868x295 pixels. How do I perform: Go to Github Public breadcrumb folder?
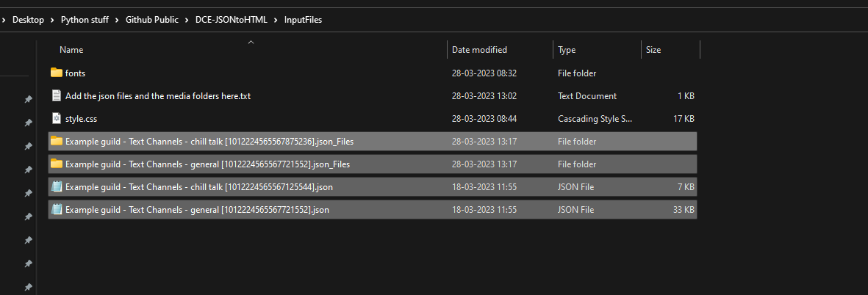coord(151,20)
